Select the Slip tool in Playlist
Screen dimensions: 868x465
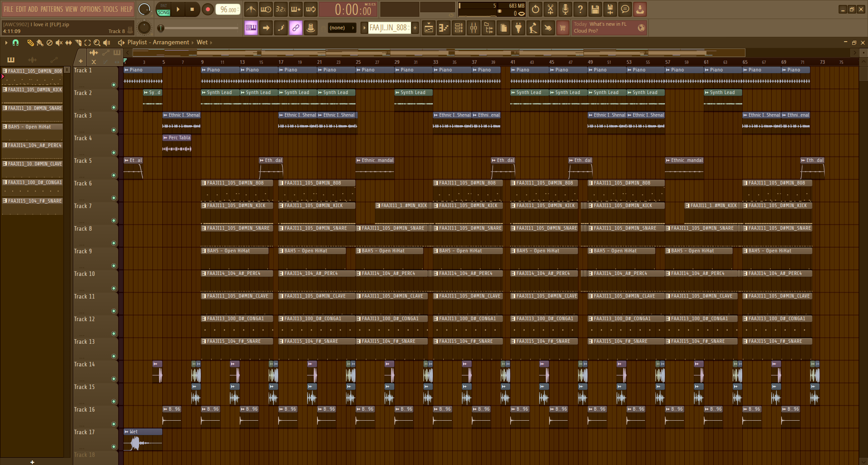[x=68, y=43]
